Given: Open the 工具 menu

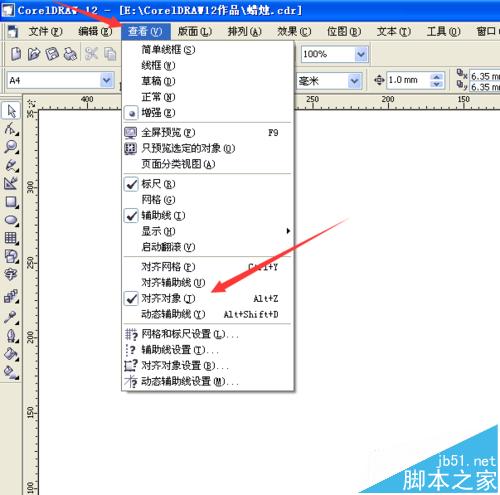Looking at the screenshot, I should pyautogui.click(x=444, y=32).
